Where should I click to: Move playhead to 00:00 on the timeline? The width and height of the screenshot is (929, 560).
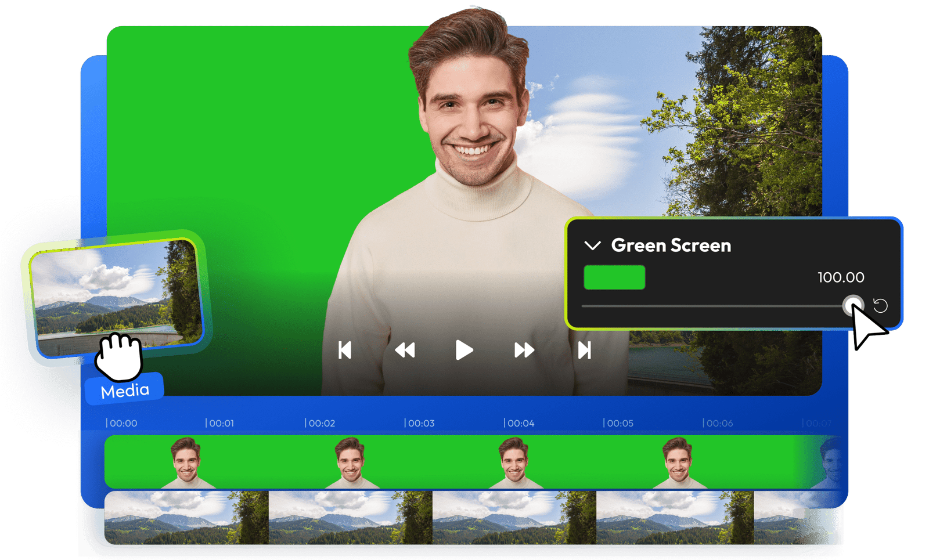[122, 423]
